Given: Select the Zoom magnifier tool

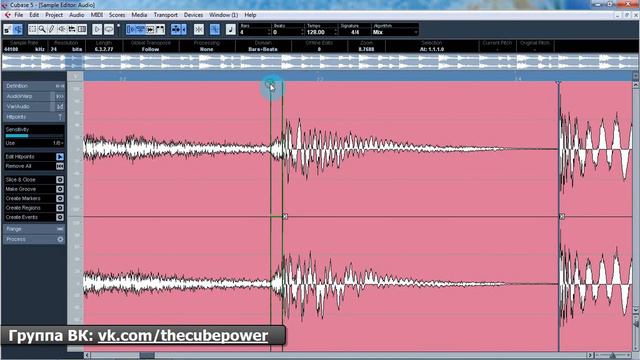Looking at the screenshot, I should pyautogui.click(x=42, y=29).
